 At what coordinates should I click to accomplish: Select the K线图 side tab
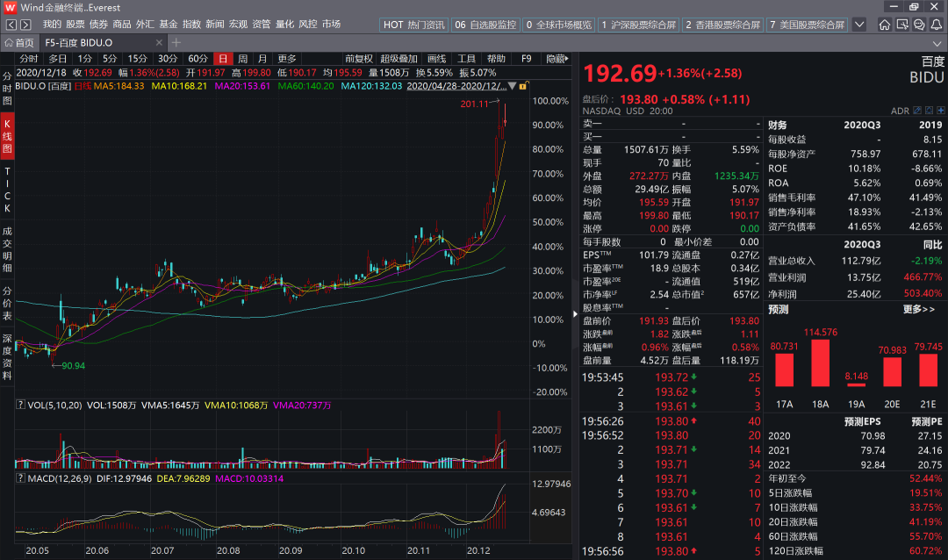[7, 136]
